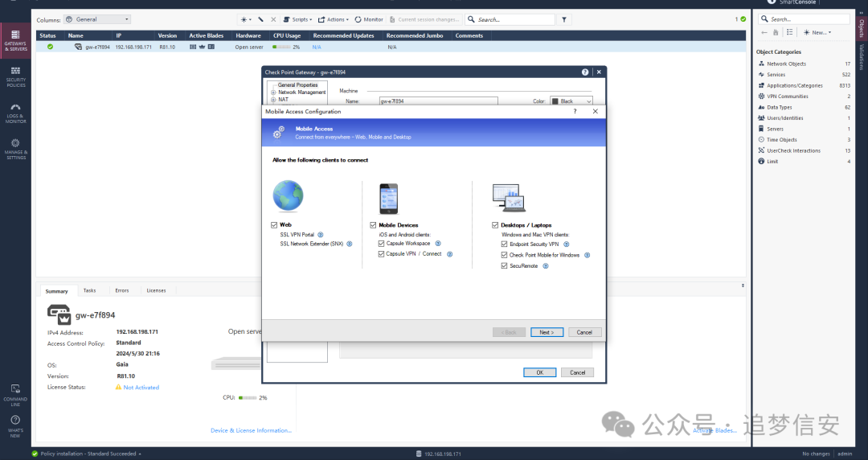The width and height of the screenshot is (868, 460).
Task: Click Cancel in Mobile Access Configuration wizard
Action: pyautogui.click(x=584, y=332)
